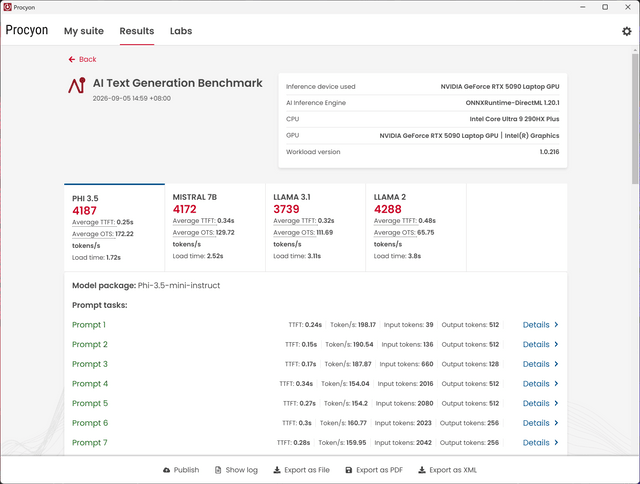Click the Prompt 2 task name
640x484 pixels.
point(90,344)
